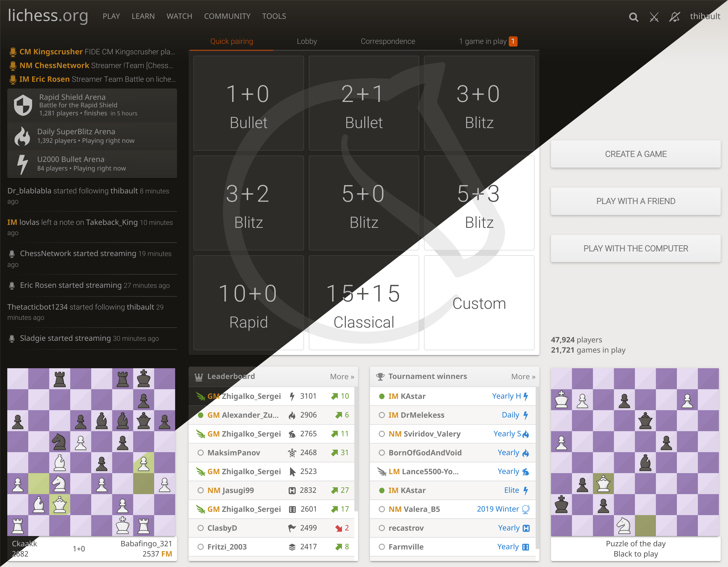The image size is (728, 567).
Task: Click the CREATE A GAME button
Action: click(635, 154)
